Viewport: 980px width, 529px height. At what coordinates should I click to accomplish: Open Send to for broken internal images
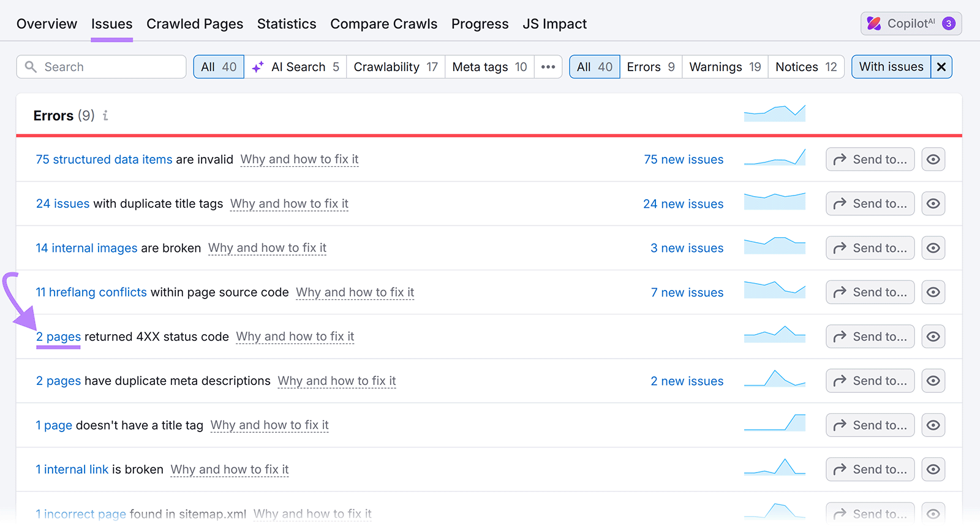coord(870,248)
